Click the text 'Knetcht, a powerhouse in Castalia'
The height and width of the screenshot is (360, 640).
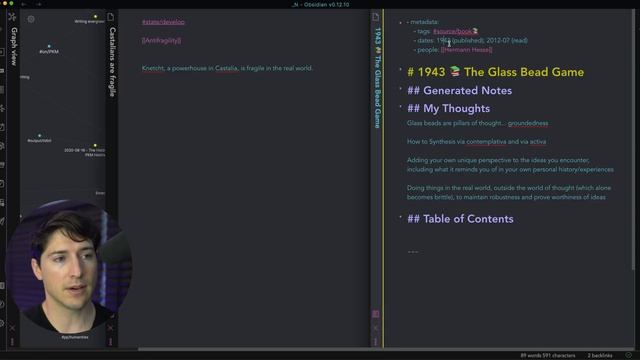click(190, 68)
